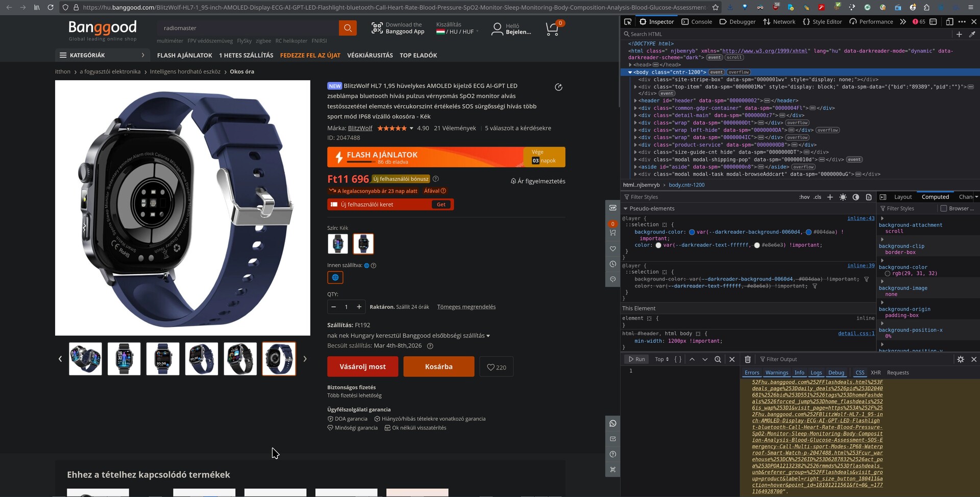Toggle dark color scheme simulation

pyautogui.click(x=856, y=197)
